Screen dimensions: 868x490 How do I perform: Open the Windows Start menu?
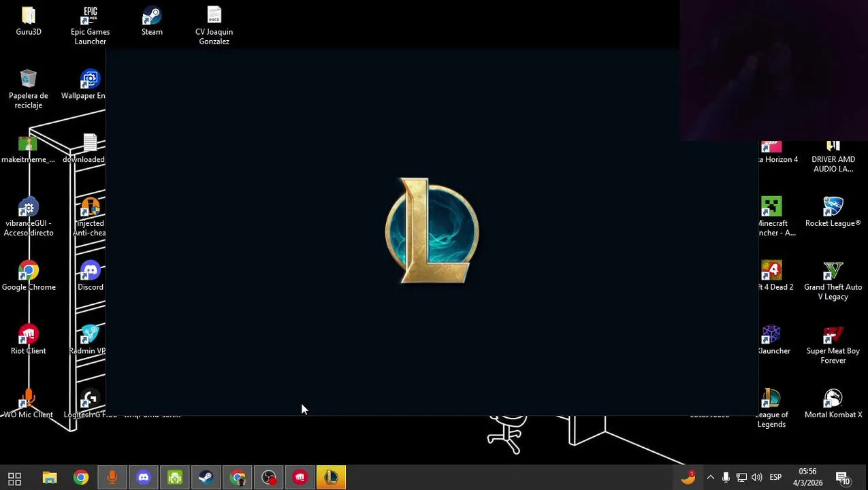(x=14, y=478)
